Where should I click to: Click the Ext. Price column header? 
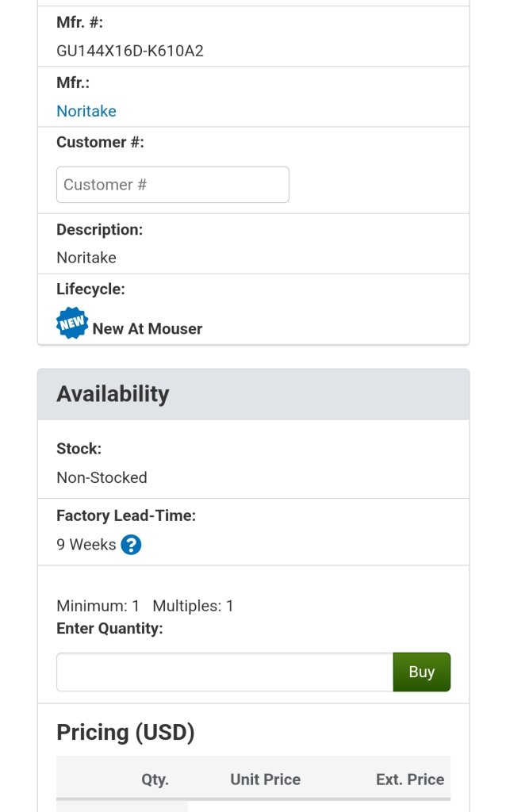tap(409, 779)
